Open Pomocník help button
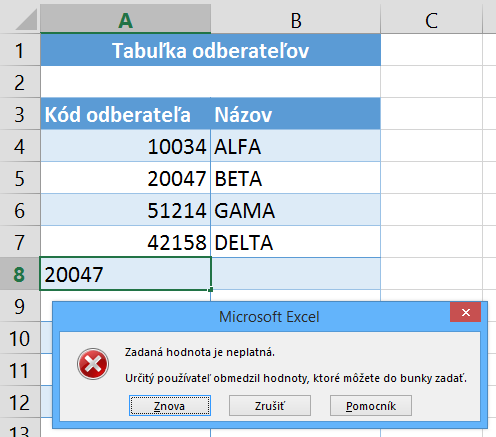This screenshot has height=437, width=496. 371,406
